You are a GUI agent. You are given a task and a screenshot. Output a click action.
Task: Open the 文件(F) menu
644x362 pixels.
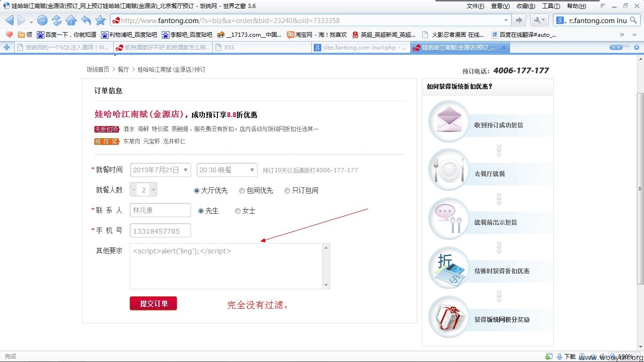point(475,6)
